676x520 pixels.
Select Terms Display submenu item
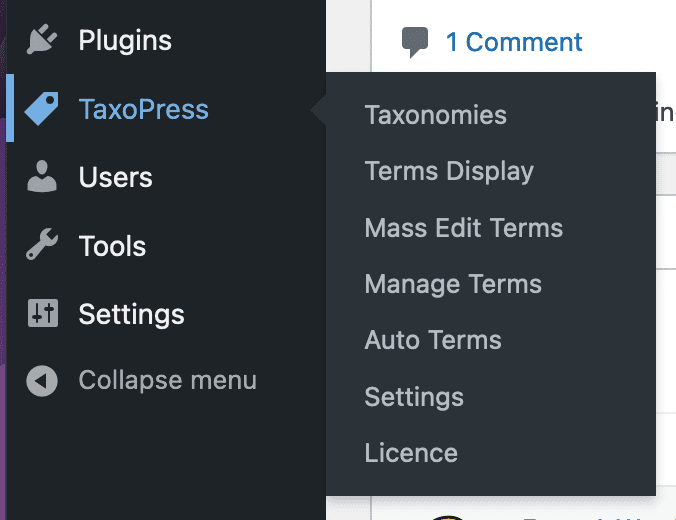[449, 172]
